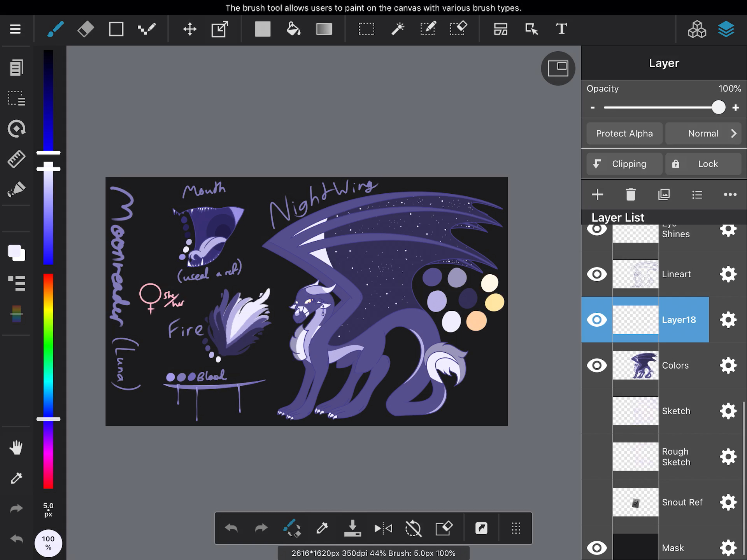The image size is (747, 560).
Task: Select the rectangular selection tool
Action: point(366,29)
